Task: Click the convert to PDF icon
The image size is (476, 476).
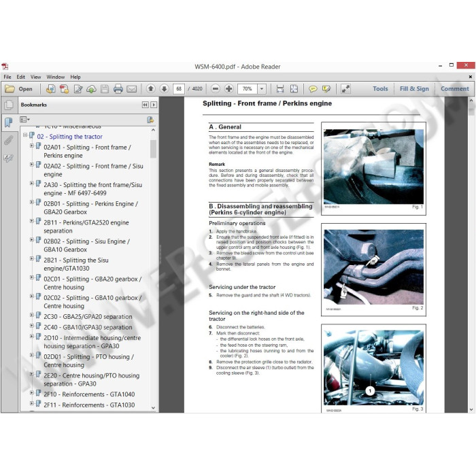Action: point(65,89)
